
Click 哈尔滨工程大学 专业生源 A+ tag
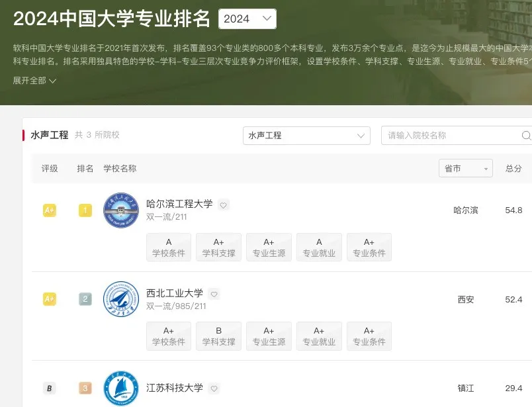(x=269, y=247)
